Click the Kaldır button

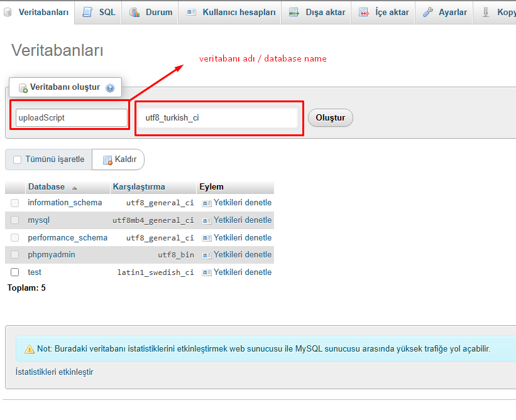tap(118, 159)
